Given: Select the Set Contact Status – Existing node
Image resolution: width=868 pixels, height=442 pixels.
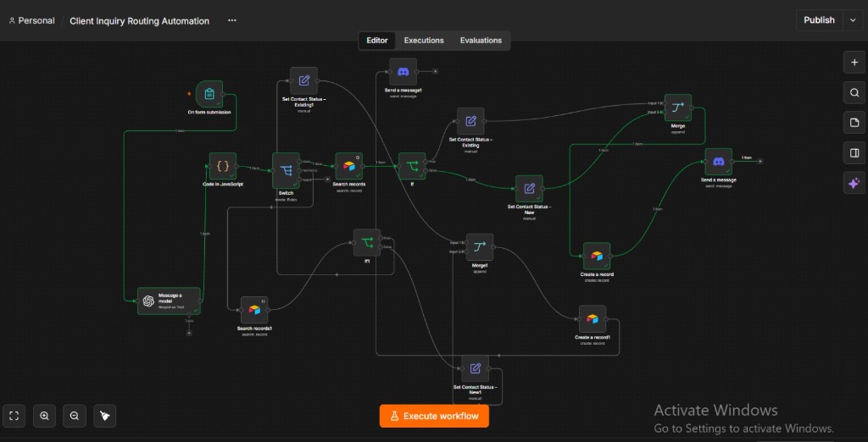Looking at the screenshot, I should pyautogui.click(x=470, y=121).
